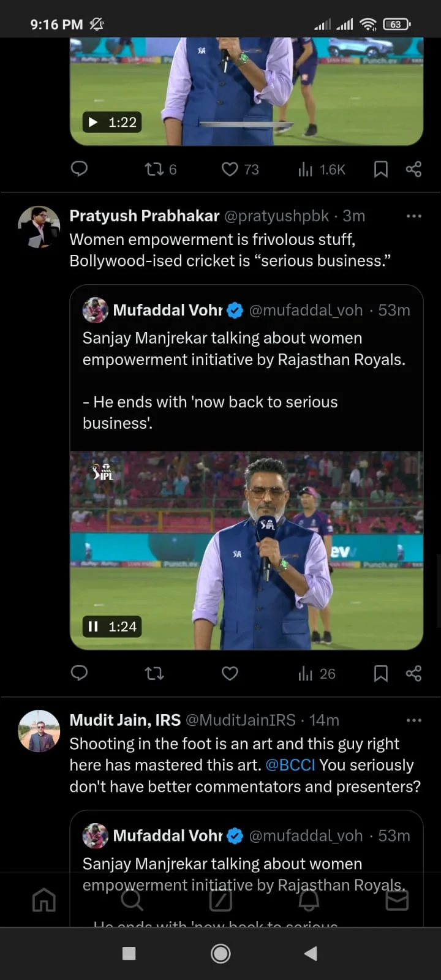Image resolution: width=441 pixels, height=980 pixels.
Task: Retweet Pratyush Prabhakar's post
Action: (154, 673)
